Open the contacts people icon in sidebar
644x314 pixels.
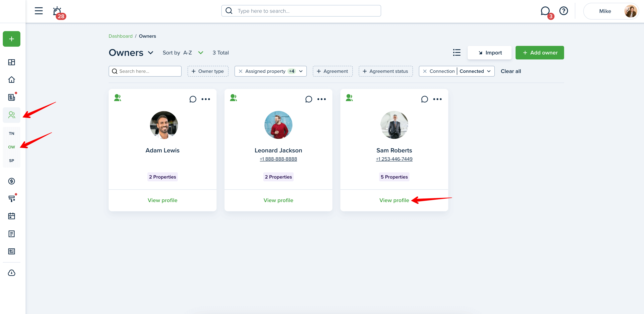(12, 115)
